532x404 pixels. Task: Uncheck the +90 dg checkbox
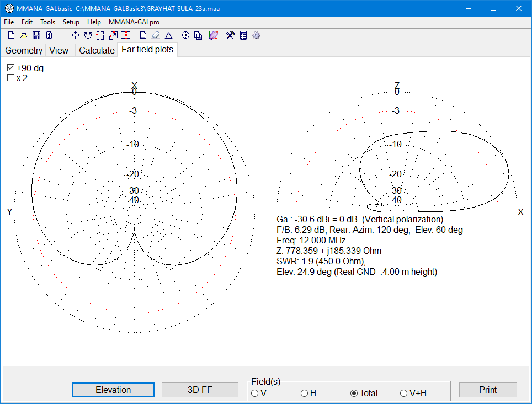(10, 67)
